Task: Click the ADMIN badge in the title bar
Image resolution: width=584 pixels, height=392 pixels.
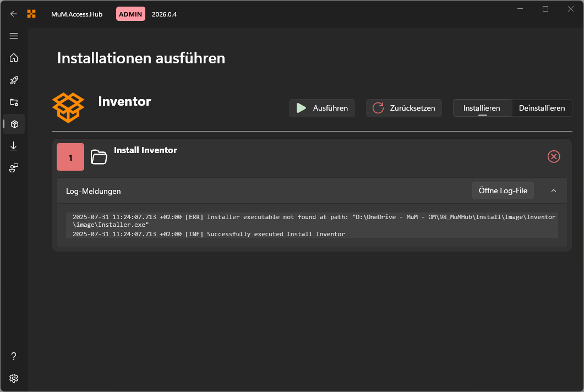Action: tap(130, 14)
